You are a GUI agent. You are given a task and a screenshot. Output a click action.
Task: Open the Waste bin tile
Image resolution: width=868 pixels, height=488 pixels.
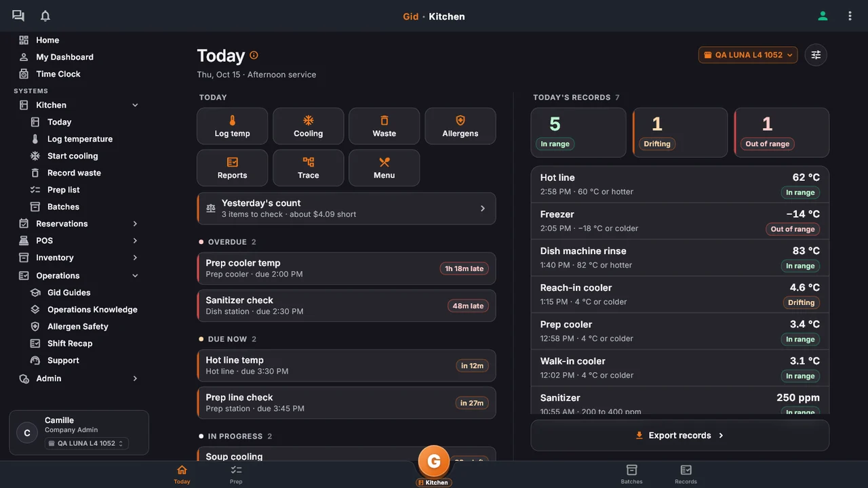(384, 126)
